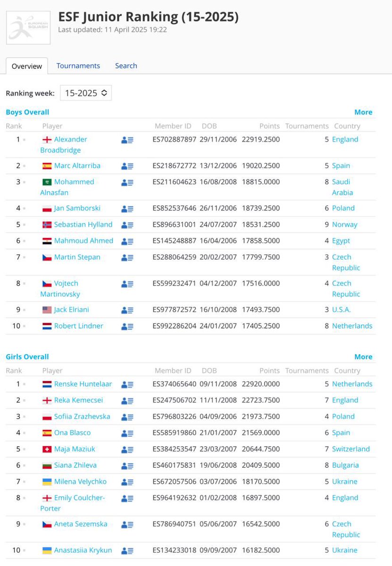Image resolution: width=392 pixels, height=566 pixels.
Task: Open player Siana Zhileva
Action: point(75,465)
